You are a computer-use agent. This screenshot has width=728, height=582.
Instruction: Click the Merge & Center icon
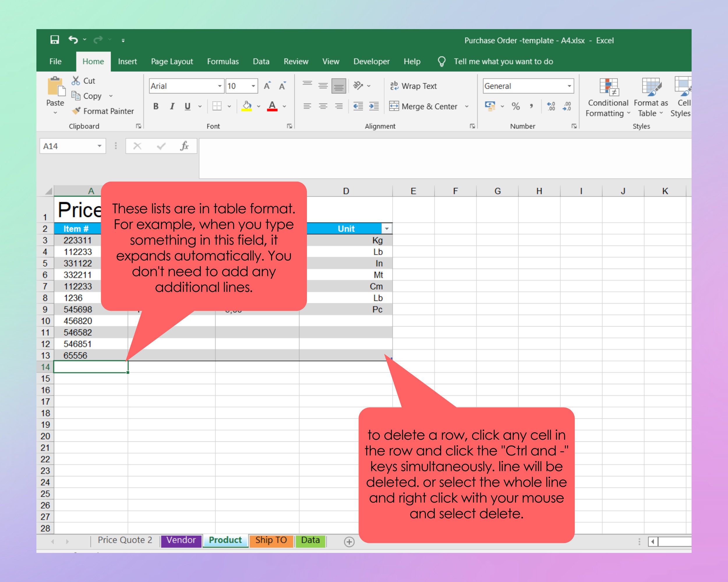pos(394,106)
